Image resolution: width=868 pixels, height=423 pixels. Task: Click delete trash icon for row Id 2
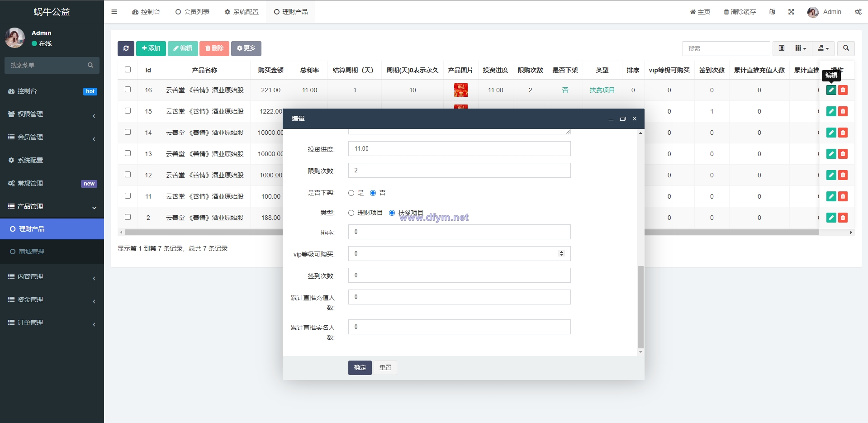[843, 218]
